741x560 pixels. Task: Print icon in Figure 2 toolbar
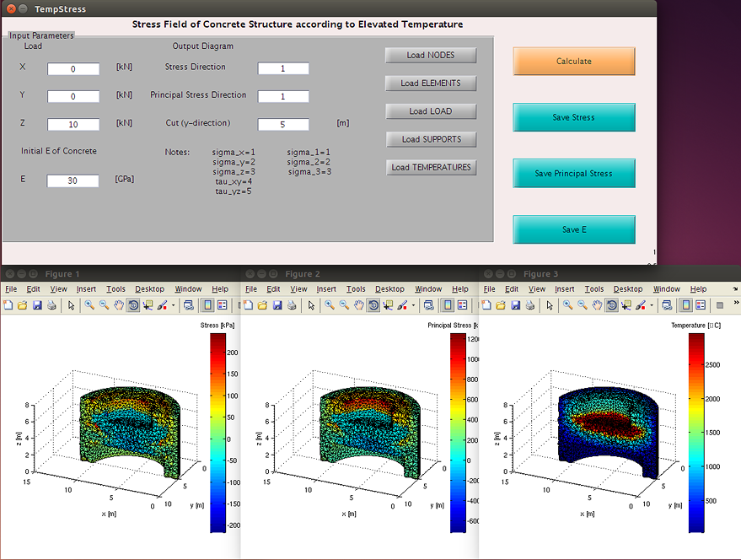point(292,305)
